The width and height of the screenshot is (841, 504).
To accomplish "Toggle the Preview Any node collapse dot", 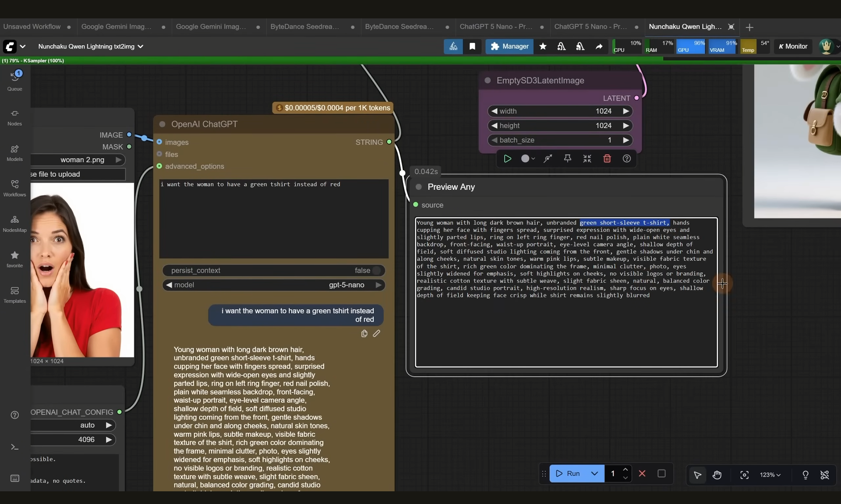I will click(x=419, y=187).
